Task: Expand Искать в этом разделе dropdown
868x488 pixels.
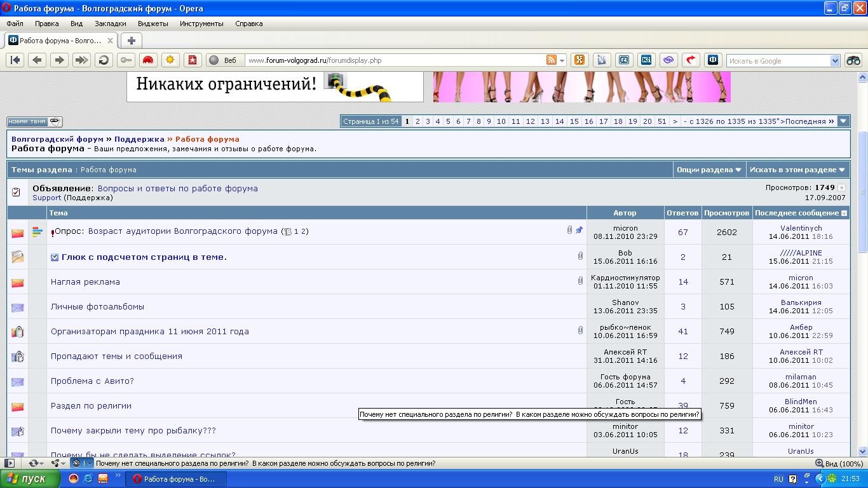Action: [797, 170]
